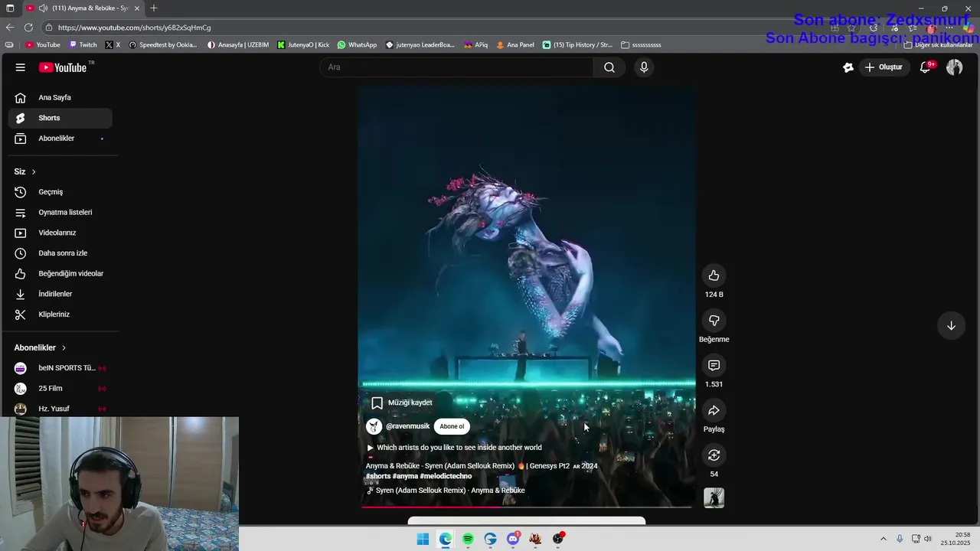
Task: Click the browser back arrow
Action: (10, 28)
